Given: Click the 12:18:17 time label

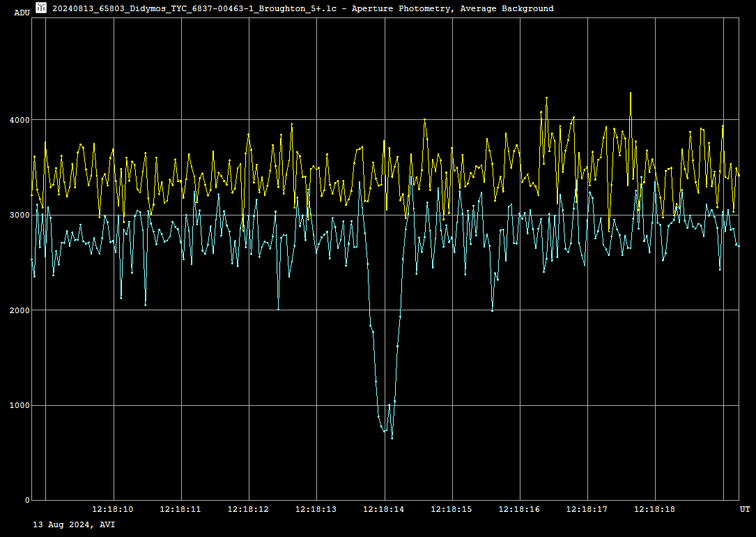Looking at the screenshot, I should (x=587, y=509).
